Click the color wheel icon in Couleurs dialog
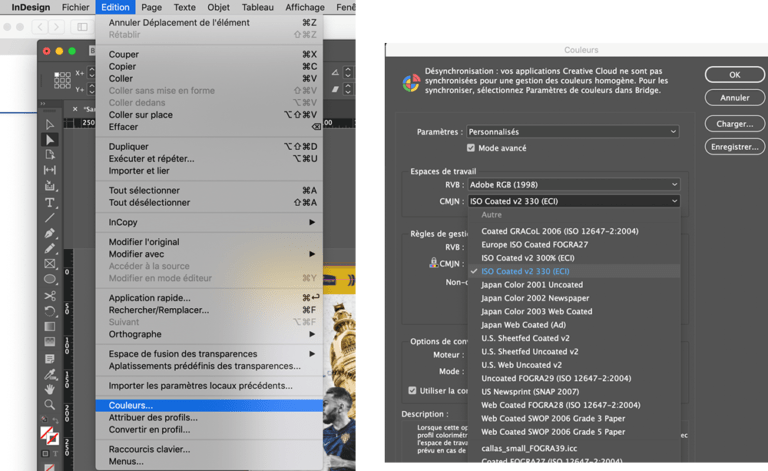 pos(411,83)
